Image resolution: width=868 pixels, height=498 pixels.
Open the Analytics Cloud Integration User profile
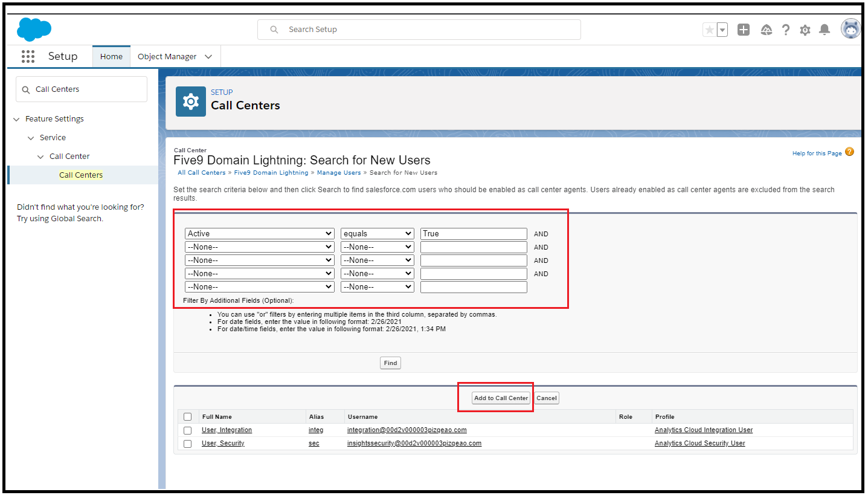tap(704, 430)
